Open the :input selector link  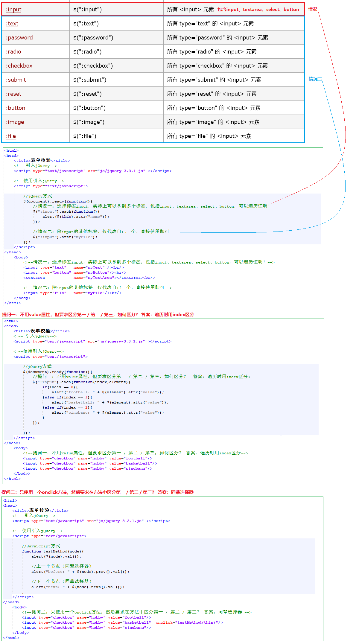click(x=13, y=10)
